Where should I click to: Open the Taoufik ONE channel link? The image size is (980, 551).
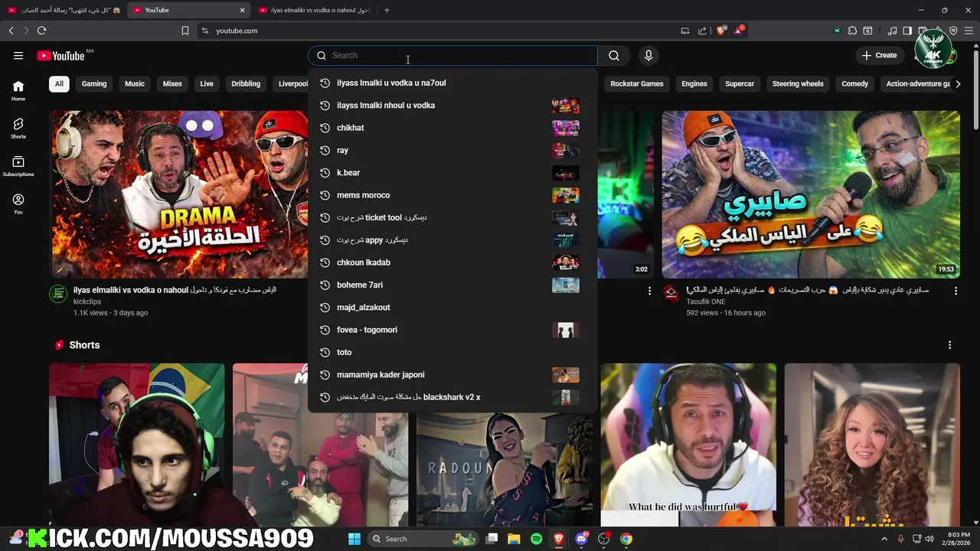coord(706,302)
